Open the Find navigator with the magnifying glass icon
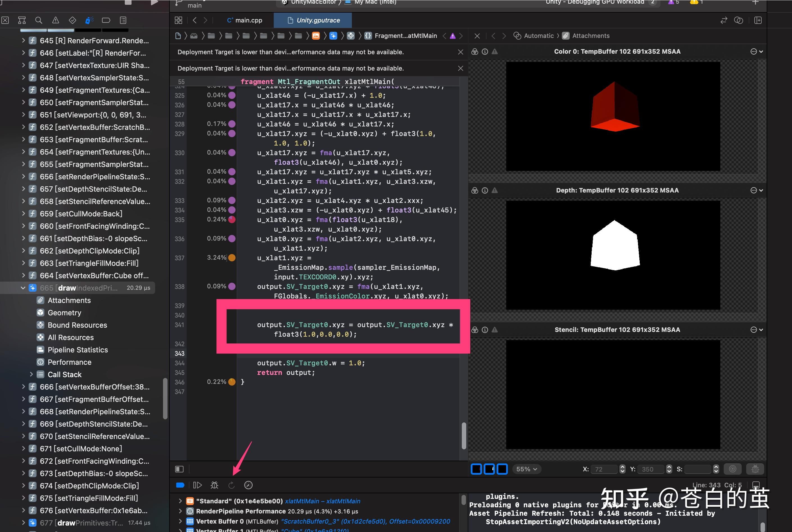The width and height of the screenshot is (792, 532). 39,20
